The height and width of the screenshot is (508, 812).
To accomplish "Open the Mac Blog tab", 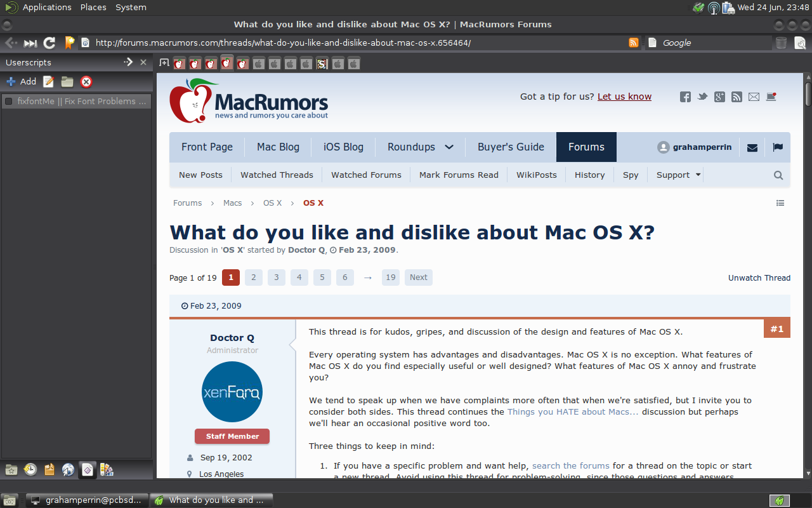I will coord(278,147).
